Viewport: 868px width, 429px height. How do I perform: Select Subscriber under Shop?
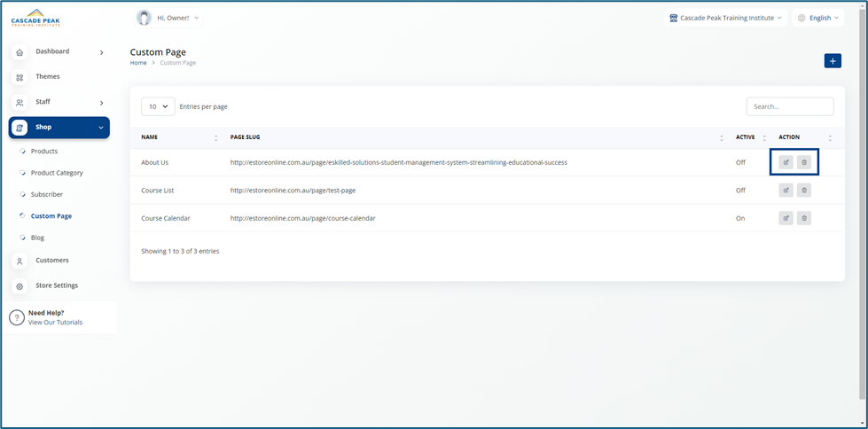tap(47, 194)
